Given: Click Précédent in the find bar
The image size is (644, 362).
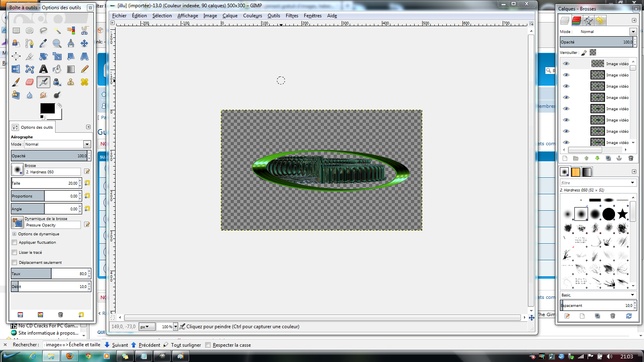Looking at the screenshot, I should [146, 345].
